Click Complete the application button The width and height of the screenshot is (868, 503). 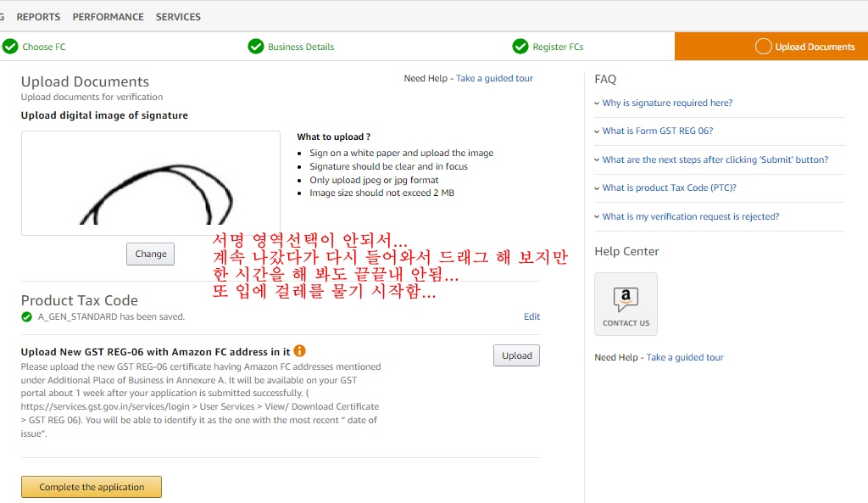click(x=92, y=487)
